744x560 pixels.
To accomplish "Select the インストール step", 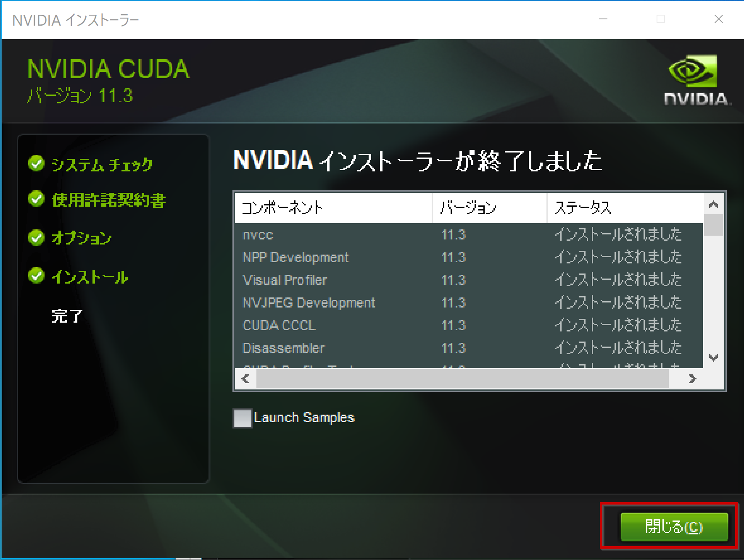I will point(90,276).
